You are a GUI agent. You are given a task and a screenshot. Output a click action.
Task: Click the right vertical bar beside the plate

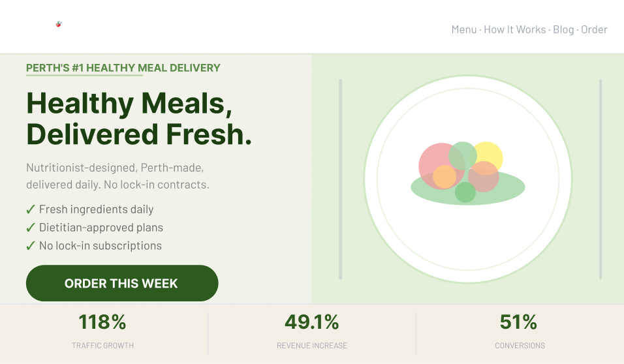(x=601, y=179)
